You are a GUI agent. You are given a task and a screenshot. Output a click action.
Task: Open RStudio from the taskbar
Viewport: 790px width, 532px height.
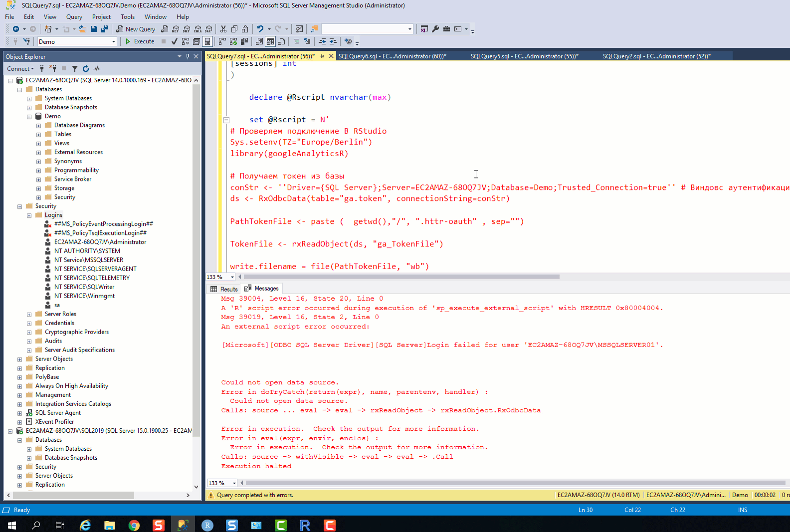[x=207, y=525]
